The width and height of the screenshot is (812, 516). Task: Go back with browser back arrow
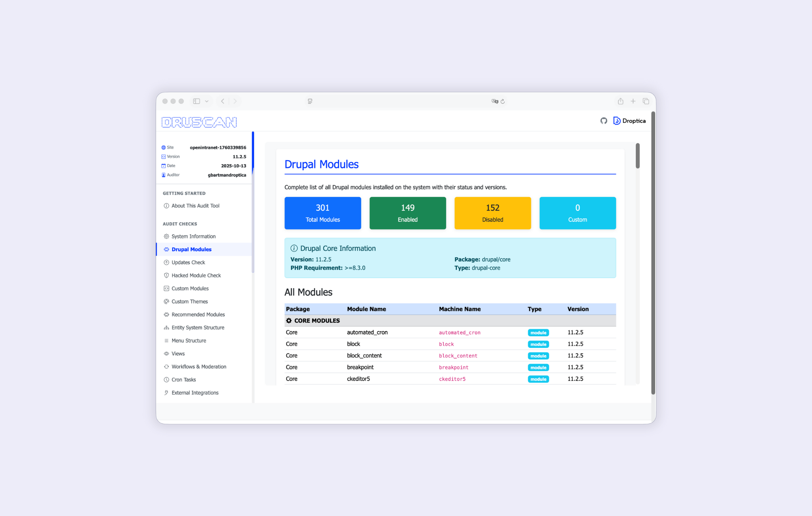point(222,101)
